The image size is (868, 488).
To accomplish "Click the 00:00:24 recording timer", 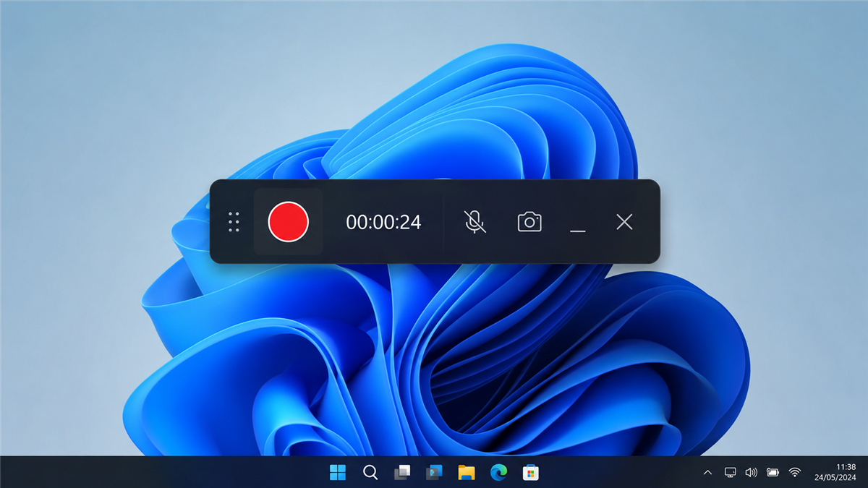I will 383,223.
